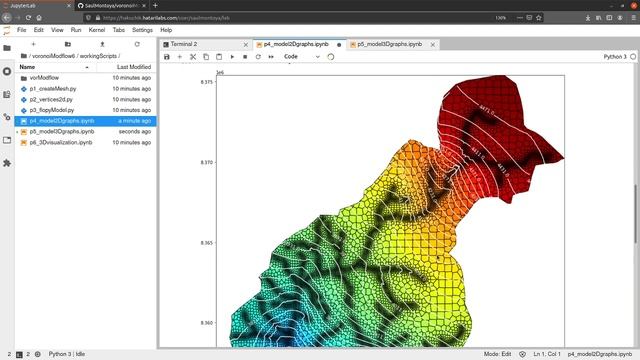
Task: Upload files with the upload arrow icon
Action: coord(102,44)
